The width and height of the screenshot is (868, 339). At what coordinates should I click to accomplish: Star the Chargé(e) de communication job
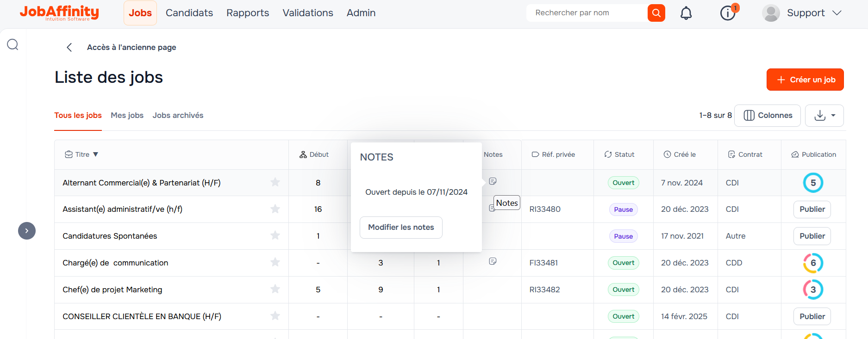pyautogui.click(x=275, y=262)
